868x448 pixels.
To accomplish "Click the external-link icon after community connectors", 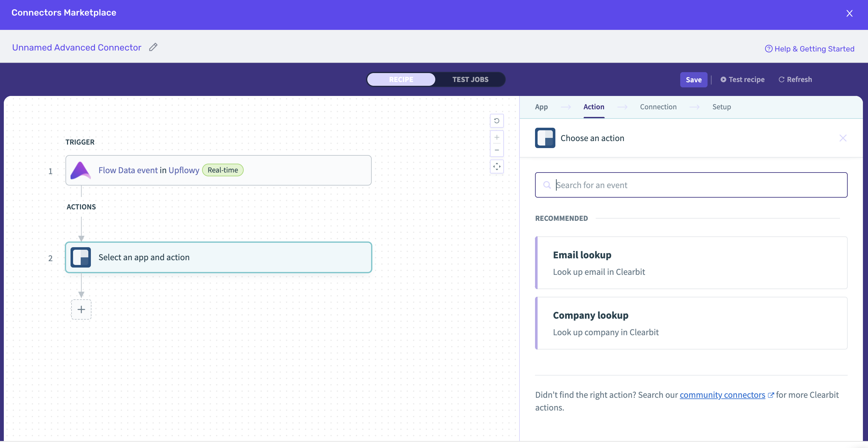I will click(770, 395).
